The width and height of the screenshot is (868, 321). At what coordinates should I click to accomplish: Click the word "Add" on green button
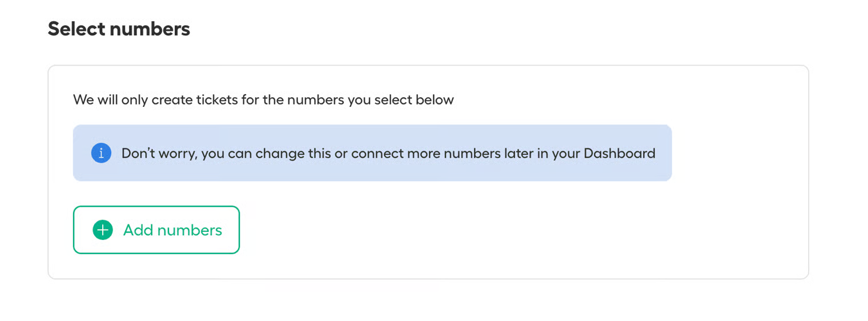(x=138, y=230)
